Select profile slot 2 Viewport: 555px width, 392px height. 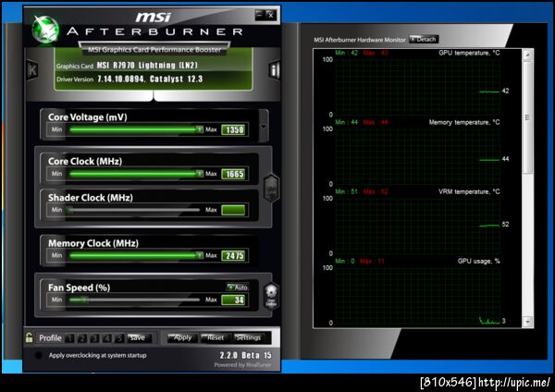82,338
